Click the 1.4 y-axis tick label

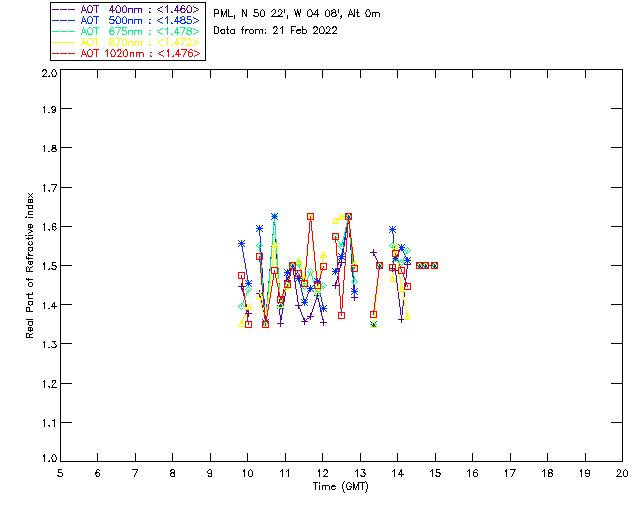point(49,305)
